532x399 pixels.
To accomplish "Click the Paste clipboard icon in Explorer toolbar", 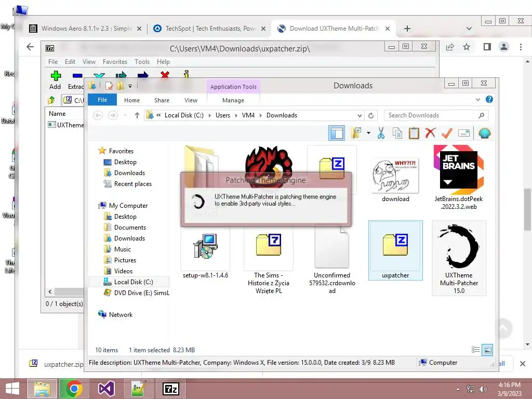I will (x=414, y=133).
